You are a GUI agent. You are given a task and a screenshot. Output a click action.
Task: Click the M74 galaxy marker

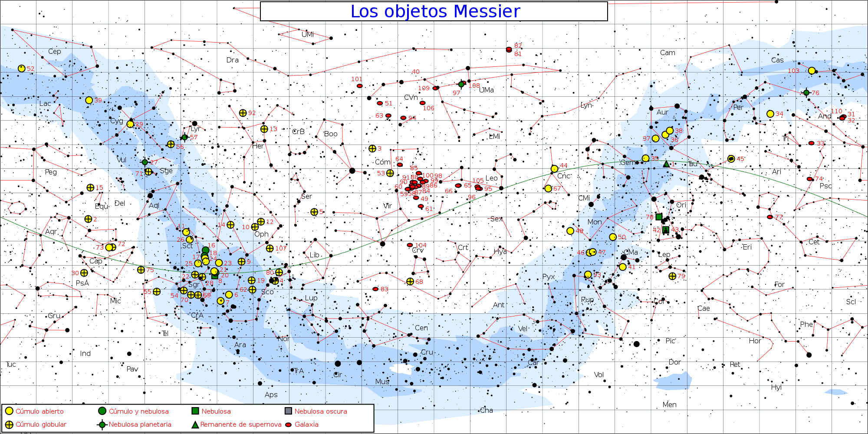(809, 179)
